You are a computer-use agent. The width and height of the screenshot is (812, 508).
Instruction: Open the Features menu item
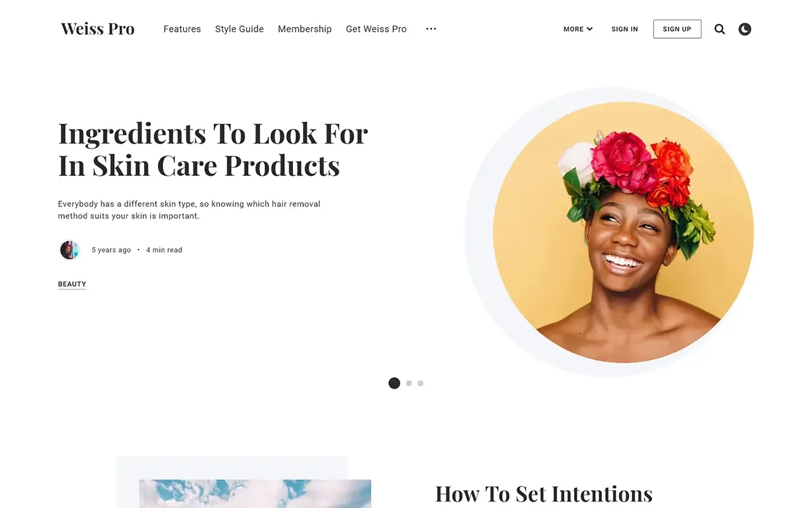[x=182, y=29]
